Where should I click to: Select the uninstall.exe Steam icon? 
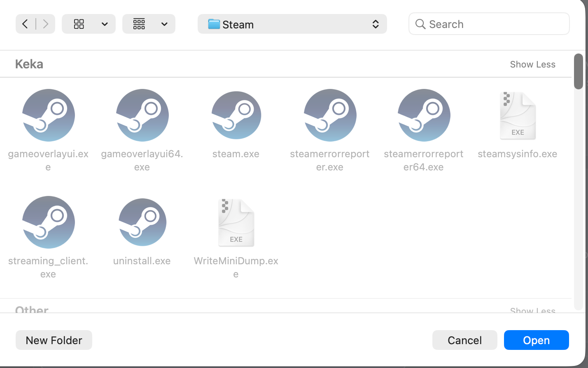142,222
